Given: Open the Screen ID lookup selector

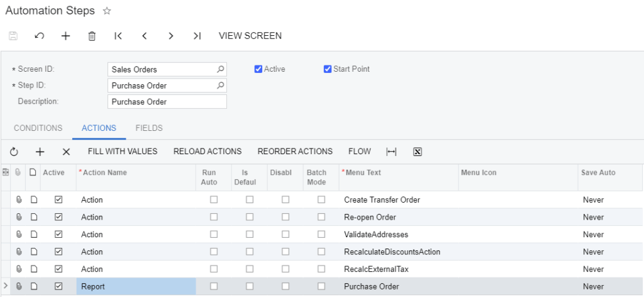Looking at the screenshot, I should coord(220,69).
